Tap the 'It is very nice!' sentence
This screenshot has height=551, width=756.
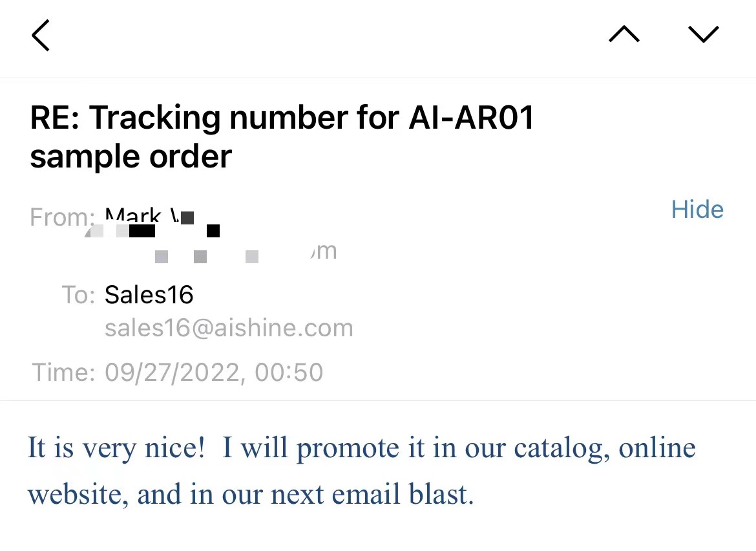coord(116,448)
